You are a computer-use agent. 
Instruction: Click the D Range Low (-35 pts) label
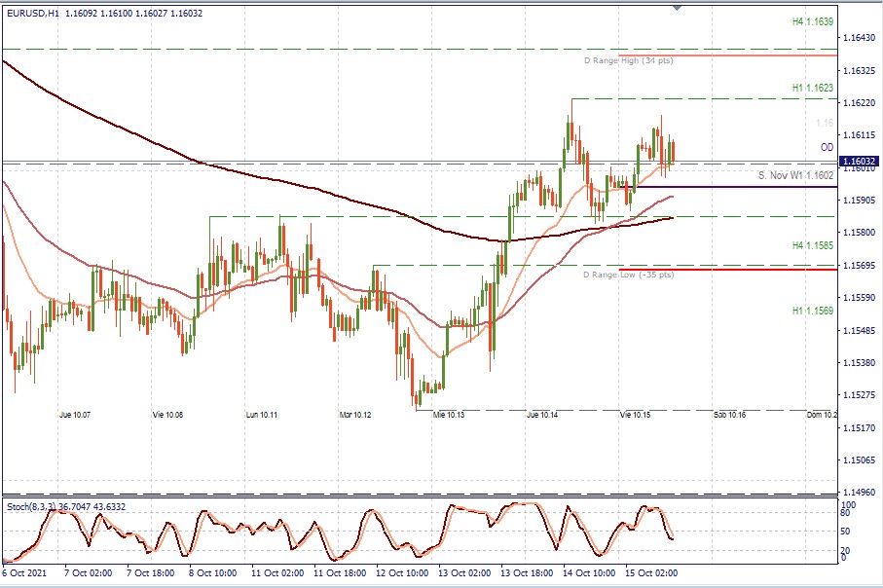point(629,275)
